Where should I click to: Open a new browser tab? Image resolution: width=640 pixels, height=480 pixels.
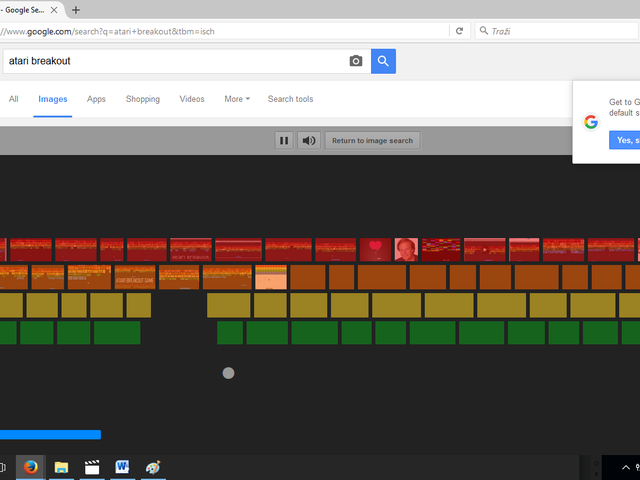(x=76, y=10)
